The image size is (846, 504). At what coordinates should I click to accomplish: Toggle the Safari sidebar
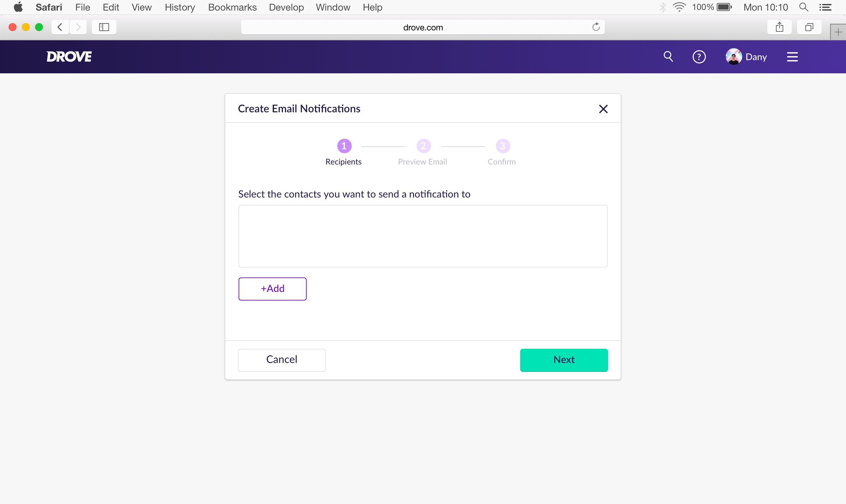[104, 27]
